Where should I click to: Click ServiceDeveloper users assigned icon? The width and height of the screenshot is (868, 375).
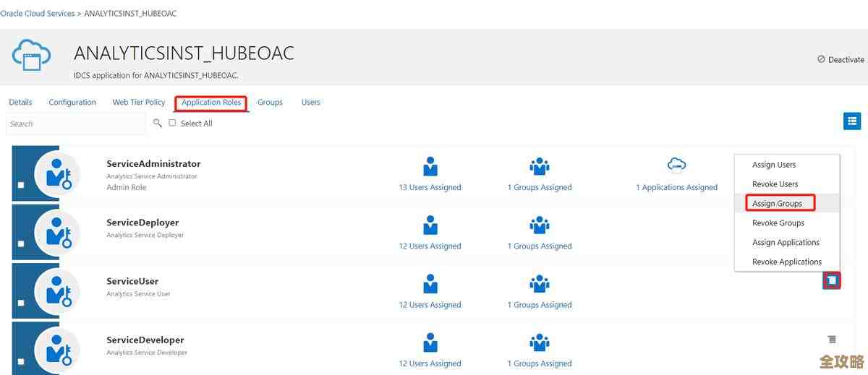tap(430, 342)
